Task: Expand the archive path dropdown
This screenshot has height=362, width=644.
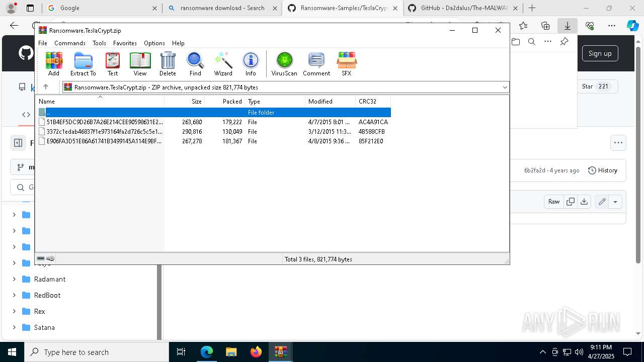Action: 505,87
